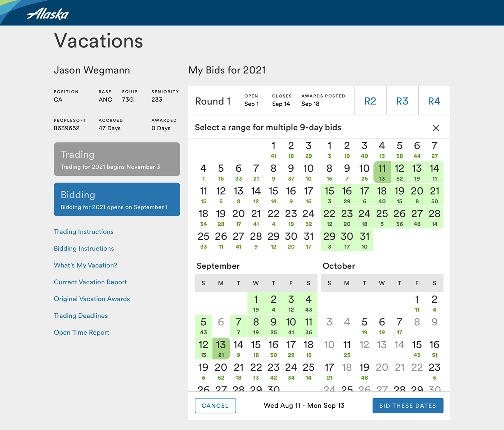Switch to the R2 round tab
504x430 pixels.
point(370,101)
